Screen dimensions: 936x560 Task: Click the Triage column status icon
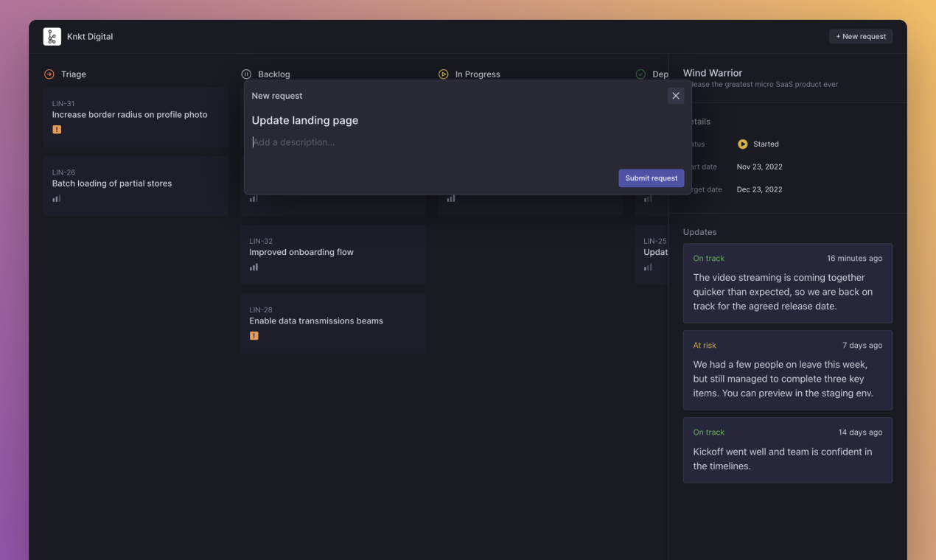(49, 74)
